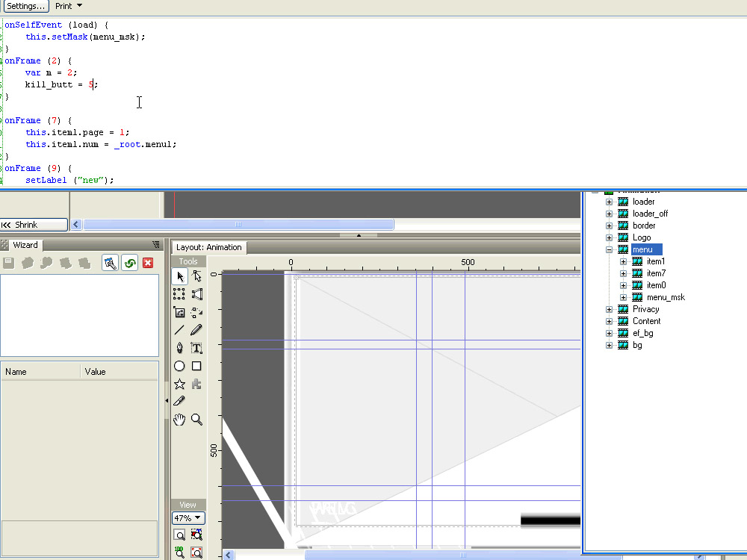
Task: Switch to the Wizard tab
Action: tap(25, 245)
